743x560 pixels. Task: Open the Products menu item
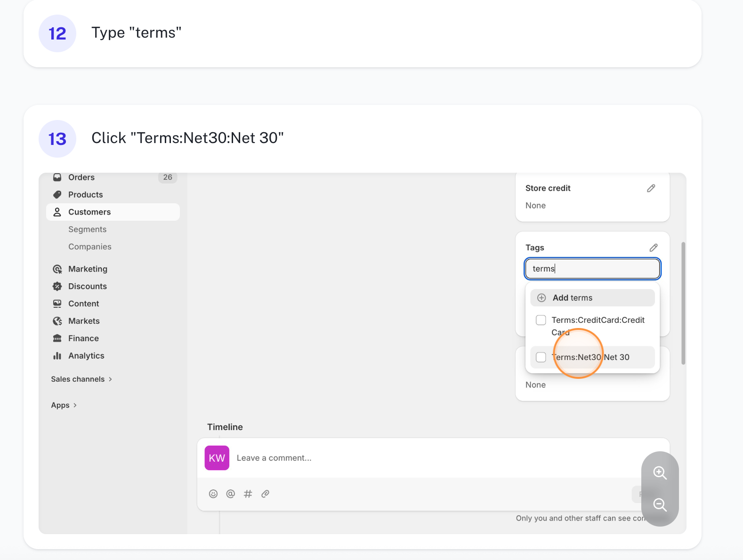[x=85, y=195]
